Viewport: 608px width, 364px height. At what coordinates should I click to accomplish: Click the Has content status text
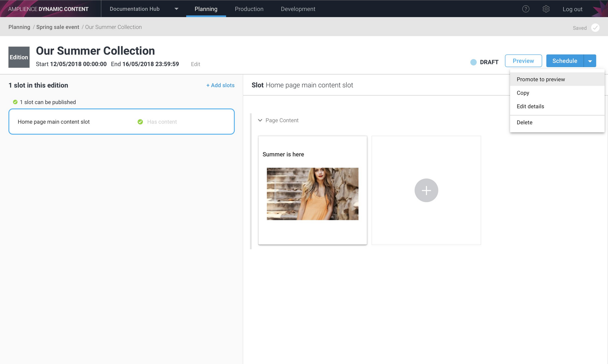pos(162,122)
